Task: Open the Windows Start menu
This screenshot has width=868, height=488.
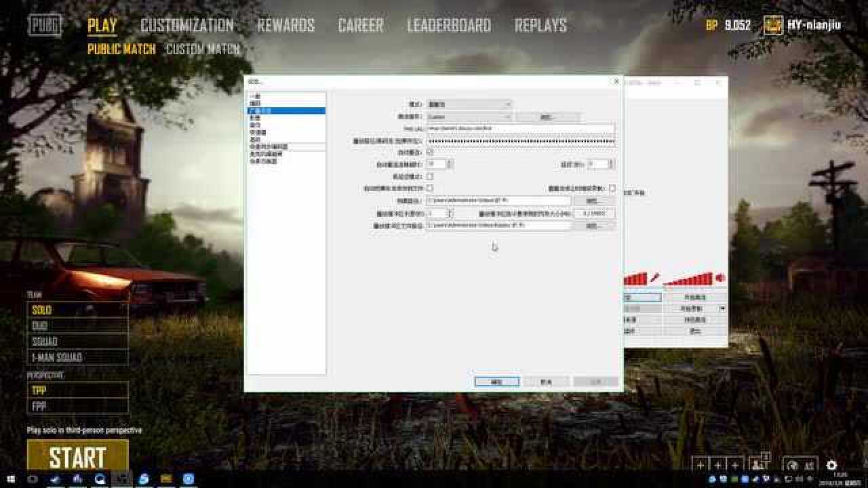Action: pyautogui.click(x=12, y=479)
